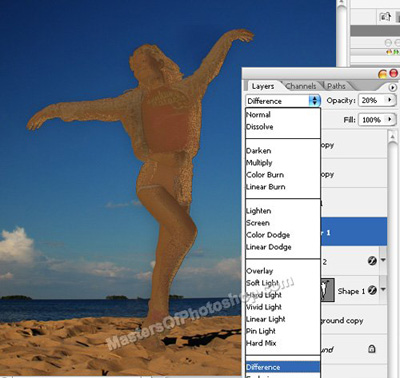Open the Fill slider arrow
The height and width of the screenshot is (378, 400).
(x=389, y=119)
